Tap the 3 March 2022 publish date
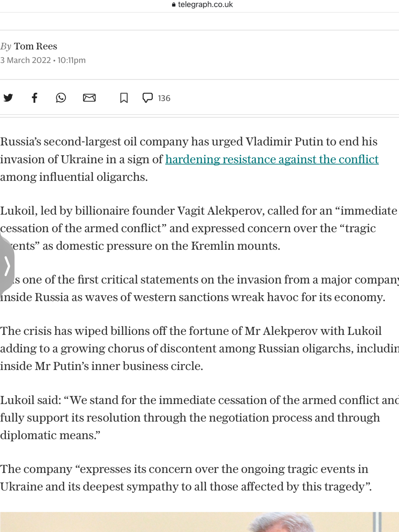Screen dimensions: 399x532 coord(25,60)
